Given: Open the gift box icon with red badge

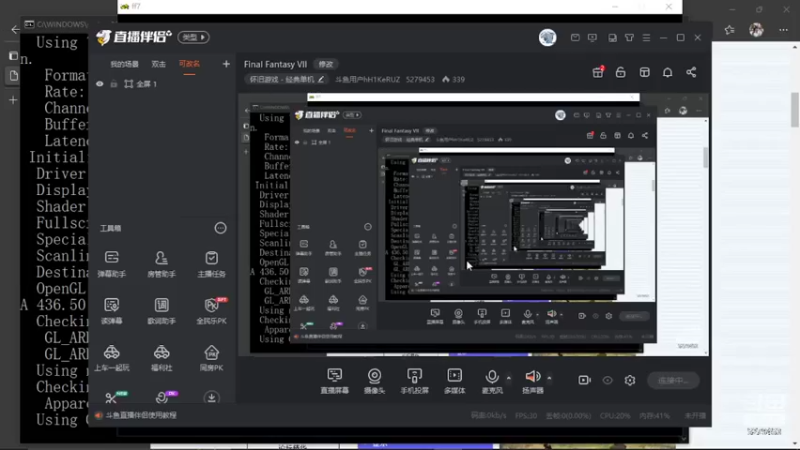Looking at the screenshot, I should point(598,72).
